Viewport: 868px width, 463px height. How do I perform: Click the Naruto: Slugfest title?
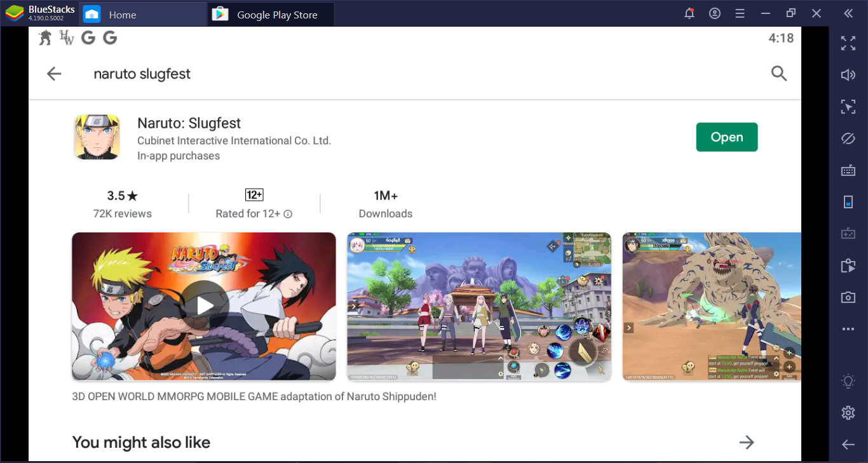click(189, 123)
